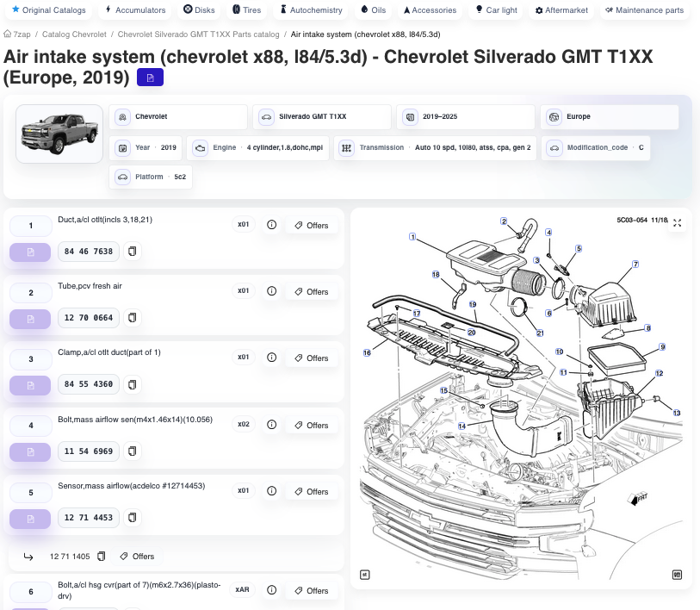Open the Accessories category

[430, 9]
